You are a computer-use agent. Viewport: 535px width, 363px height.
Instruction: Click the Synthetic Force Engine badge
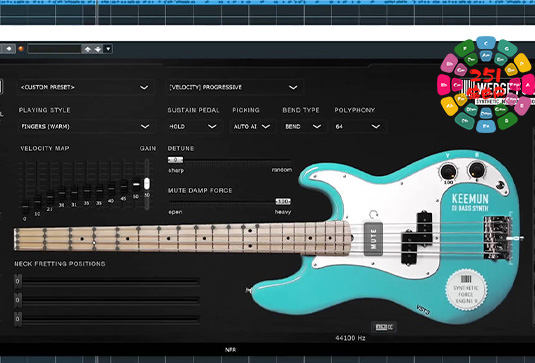(466, 289)
